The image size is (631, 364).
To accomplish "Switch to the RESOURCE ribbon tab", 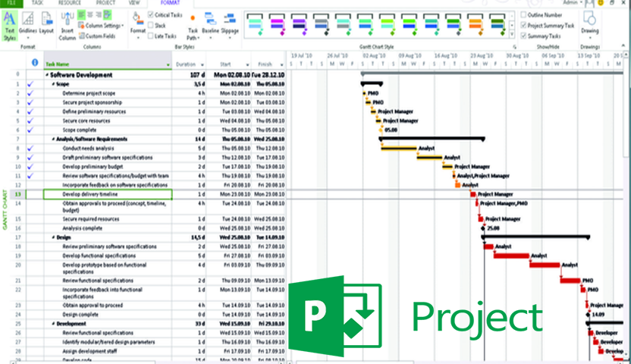I will click(x=70, y=3).
